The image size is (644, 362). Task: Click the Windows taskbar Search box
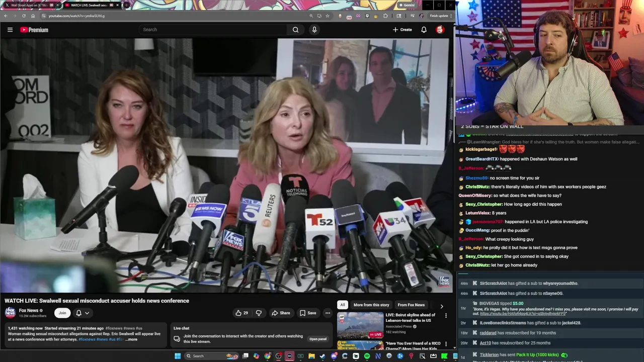[211, 356]
